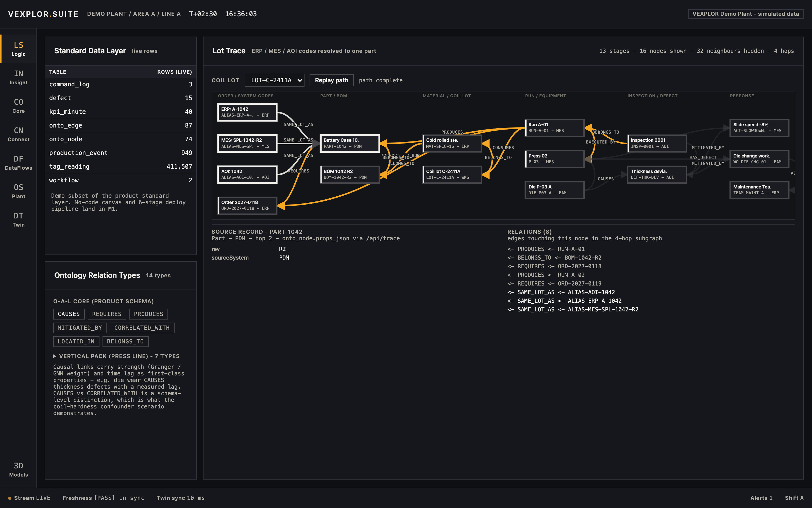
Task: Click the production_event table row
Action: 121,153
